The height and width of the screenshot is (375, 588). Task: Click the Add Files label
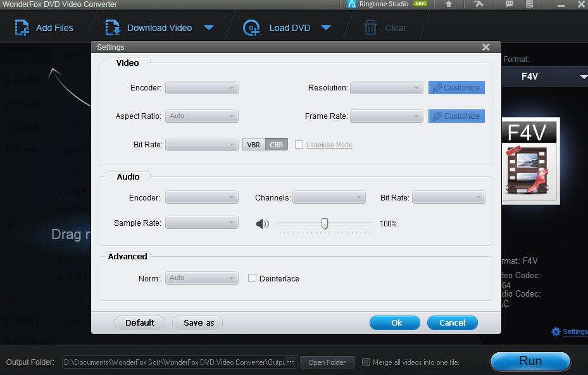coord(54,28)
